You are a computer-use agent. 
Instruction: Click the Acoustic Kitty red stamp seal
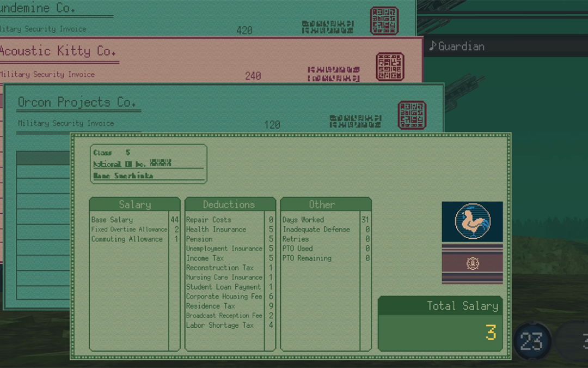(390, 67)
